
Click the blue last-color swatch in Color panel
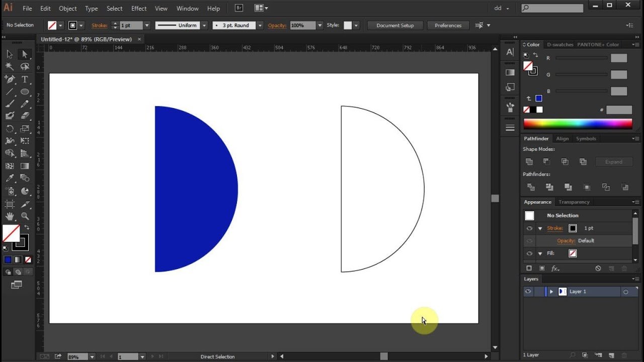click(539, 99)
